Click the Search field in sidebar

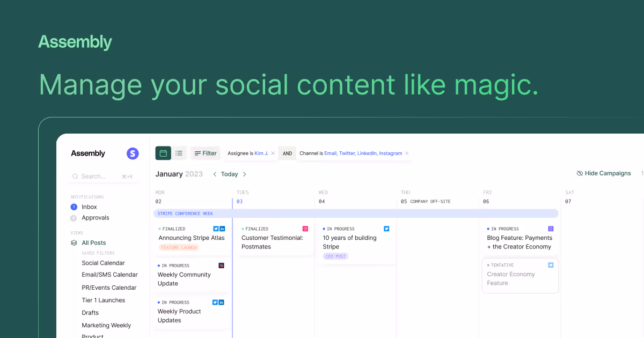(104, 176)
